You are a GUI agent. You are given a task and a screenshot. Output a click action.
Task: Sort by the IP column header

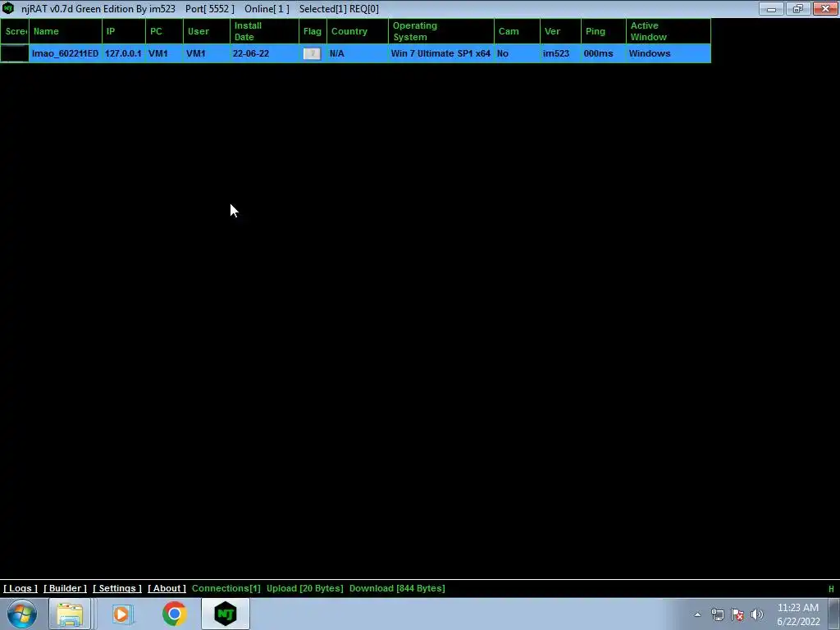point(124,31)
